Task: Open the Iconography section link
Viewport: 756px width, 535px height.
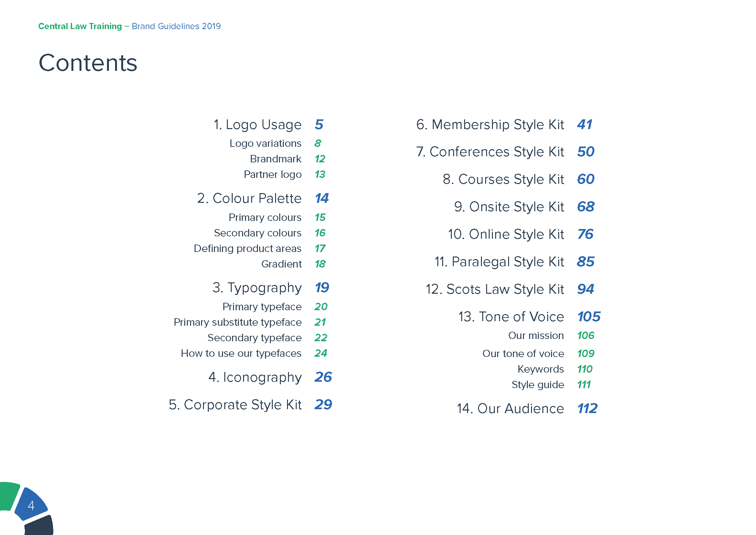Action: pyautogui.click(x=255, y=377)
